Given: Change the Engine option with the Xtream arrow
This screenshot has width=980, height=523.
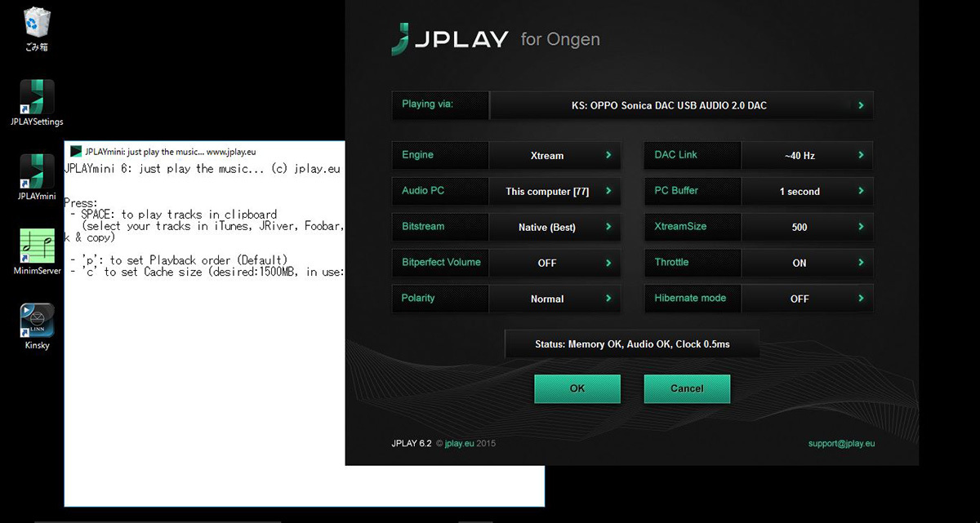Looking at the screenshot, I should pyautogui.click(x=608, y=155).
